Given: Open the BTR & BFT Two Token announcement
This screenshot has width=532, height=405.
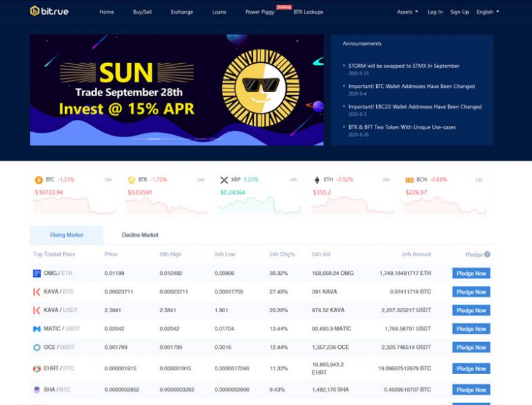Looking at the screenshot, I should click(x=402, y=127).
